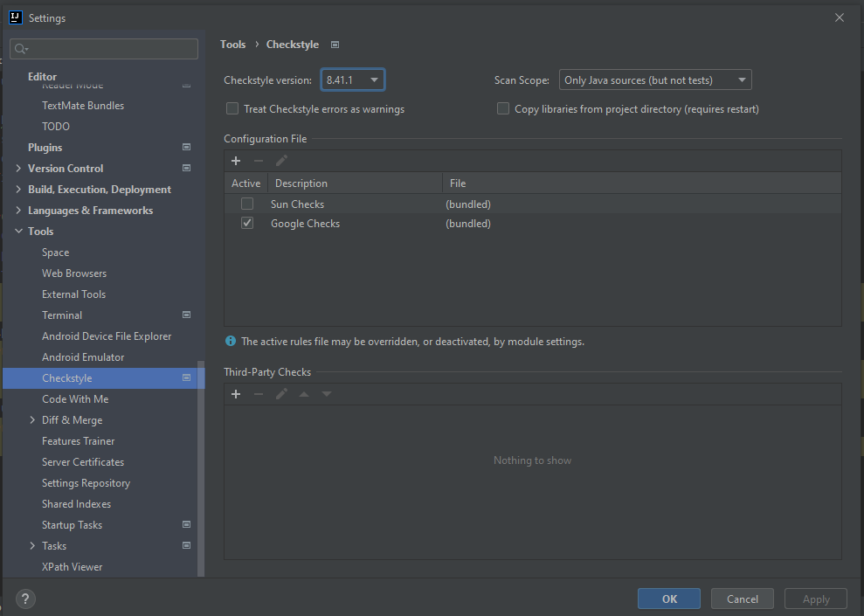Click the Description column header

[355, 183]
